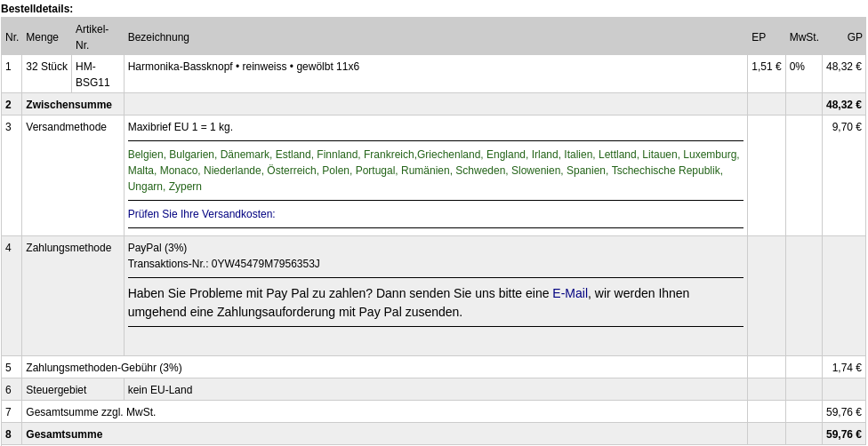
Task: Click the 1,51 € unit price
Action: (x=766, y=67)
